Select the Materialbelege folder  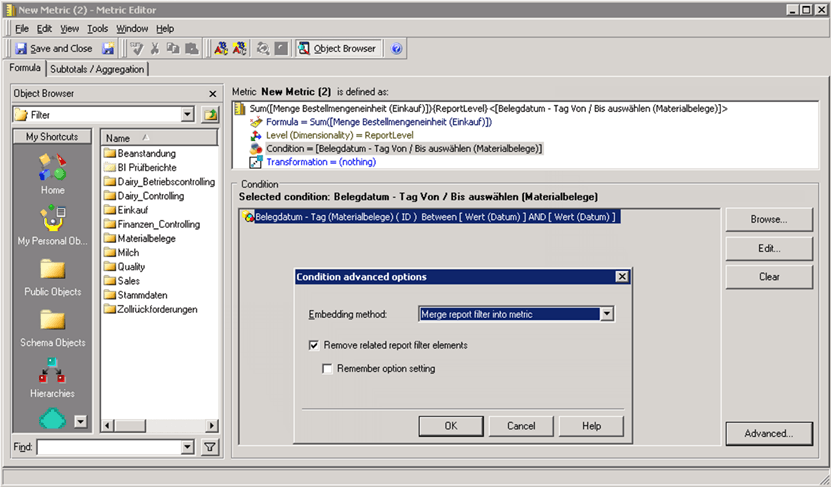[140, 238]
